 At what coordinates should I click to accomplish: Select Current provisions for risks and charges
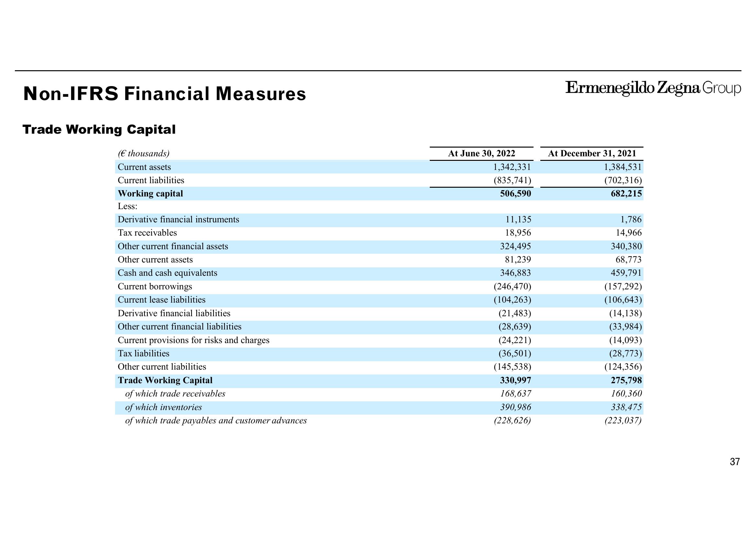[194, 340]
